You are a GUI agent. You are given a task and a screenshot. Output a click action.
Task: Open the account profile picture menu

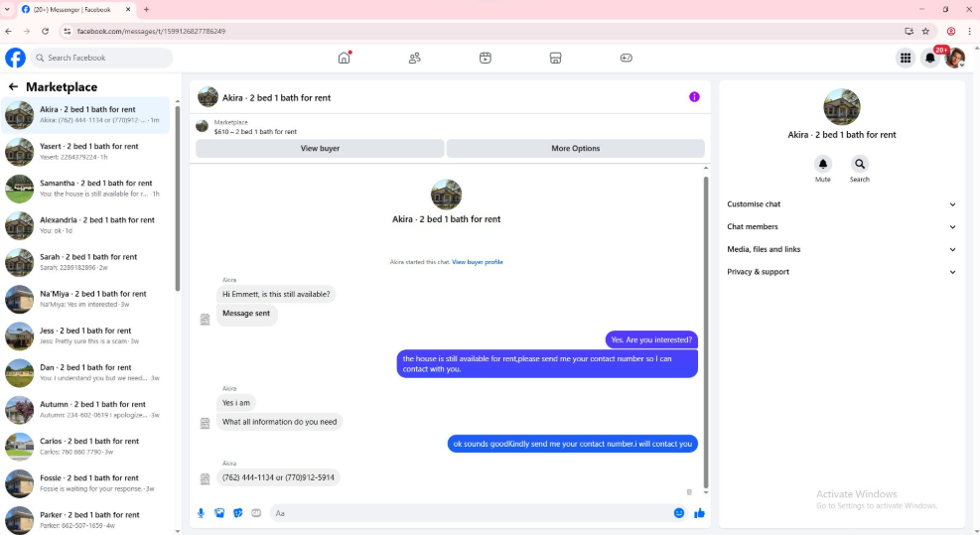click(x=955, y=59)
